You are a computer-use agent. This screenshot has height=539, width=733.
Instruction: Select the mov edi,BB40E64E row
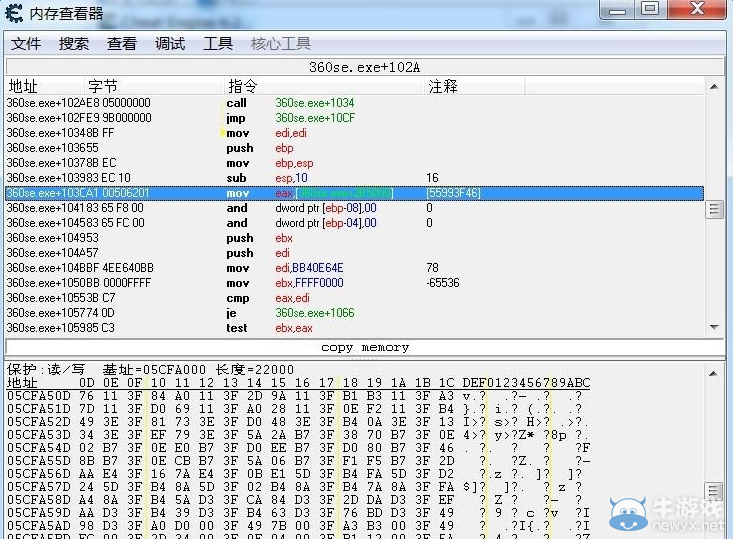click(354, 268)
